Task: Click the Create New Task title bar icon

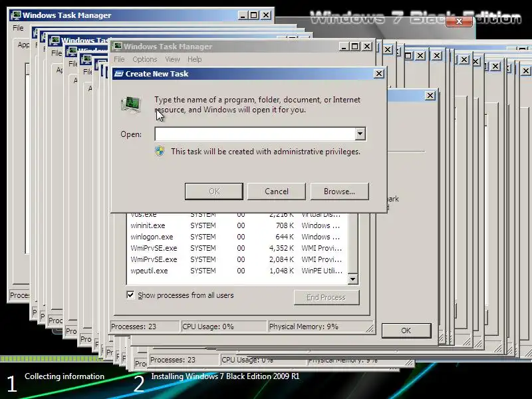Action: (118, 74)
